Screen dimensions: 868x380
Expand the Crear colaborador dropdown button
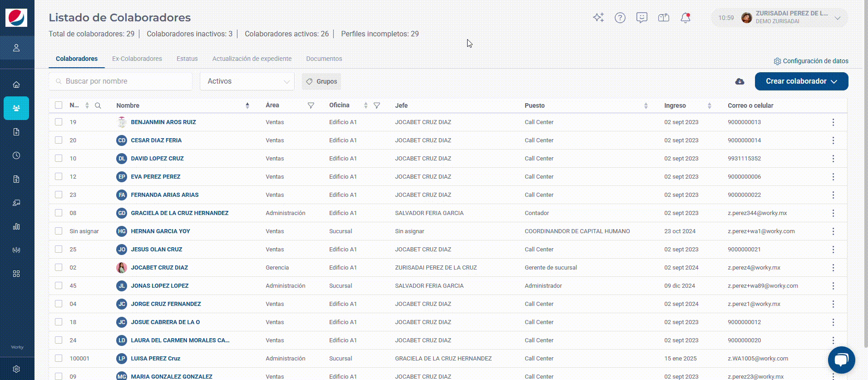pyautogui.click(x=802, y=81)
